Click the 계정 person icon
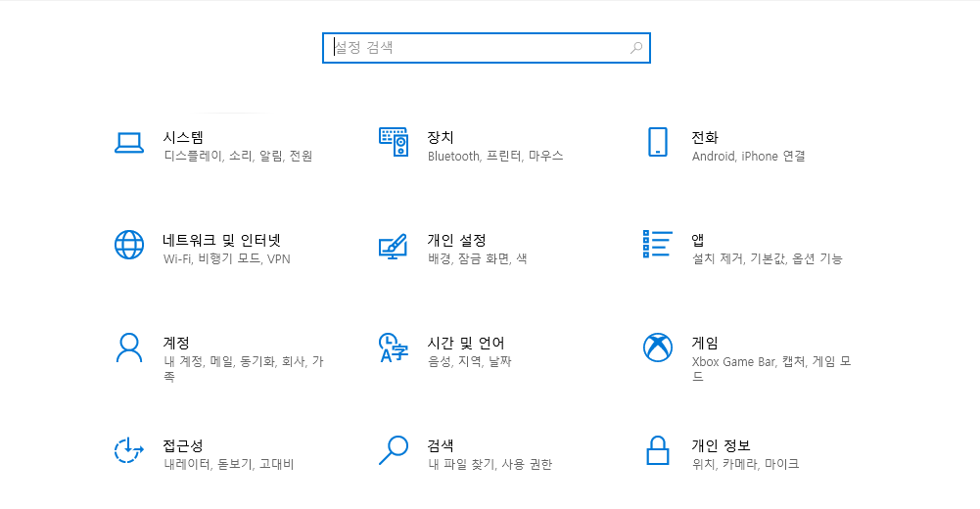Image resolution: width=980 pixels, height=509 pixels. (x=129, y=347)
